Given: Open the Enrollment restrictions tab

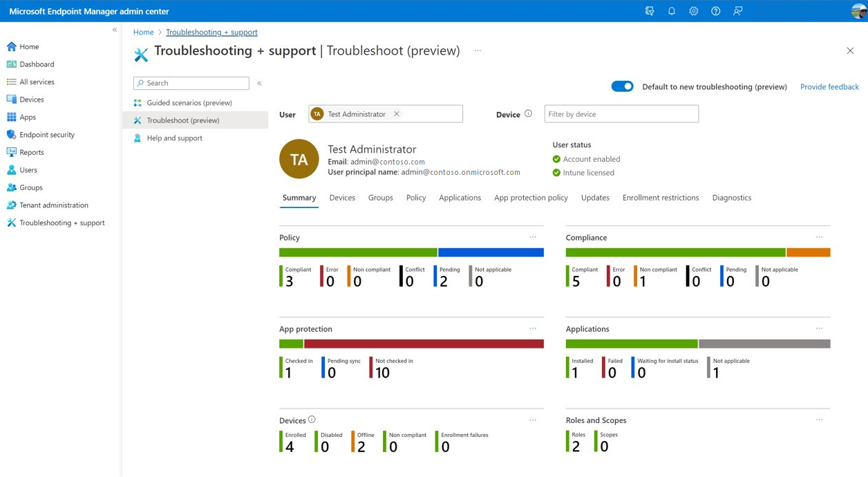Looking at the screenshot, I should point(661,198).
